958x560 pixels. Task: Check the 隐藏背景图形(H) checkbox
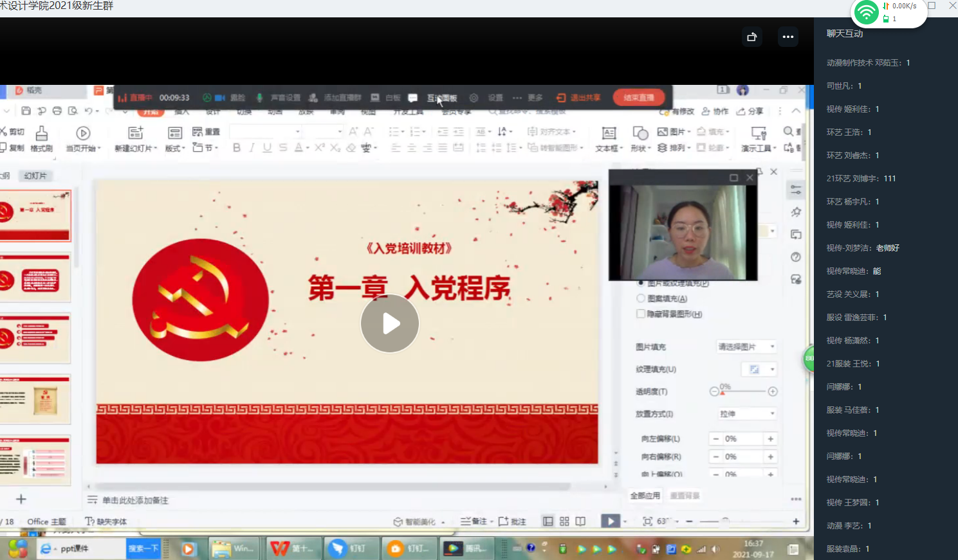tap(641, 314)
